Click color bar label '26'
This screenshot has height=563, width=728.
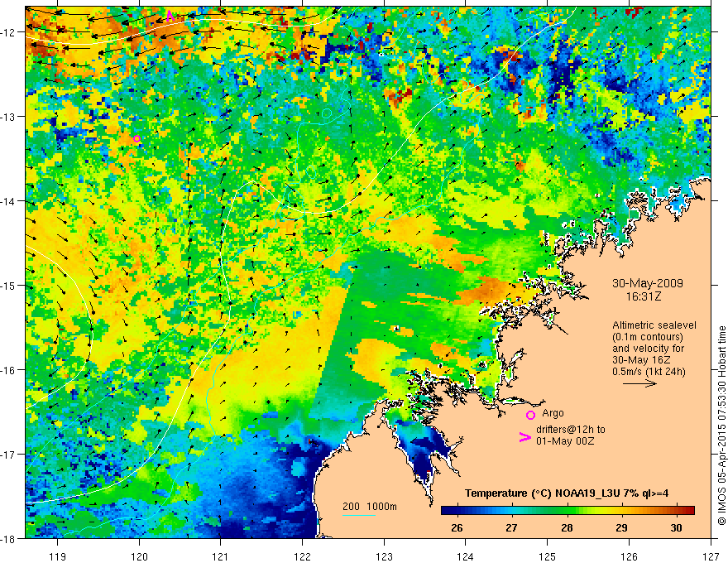[x=457, y=527]
